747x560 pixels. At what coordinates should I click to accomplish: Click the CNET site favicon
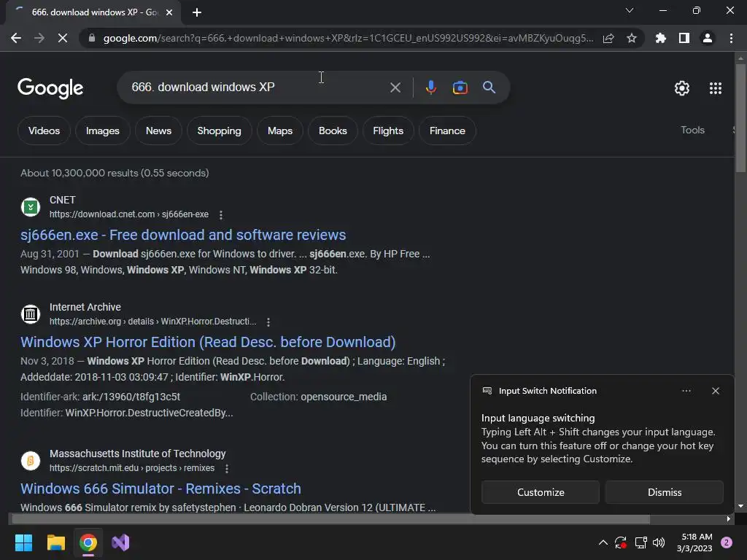click(x=31, y=207)
